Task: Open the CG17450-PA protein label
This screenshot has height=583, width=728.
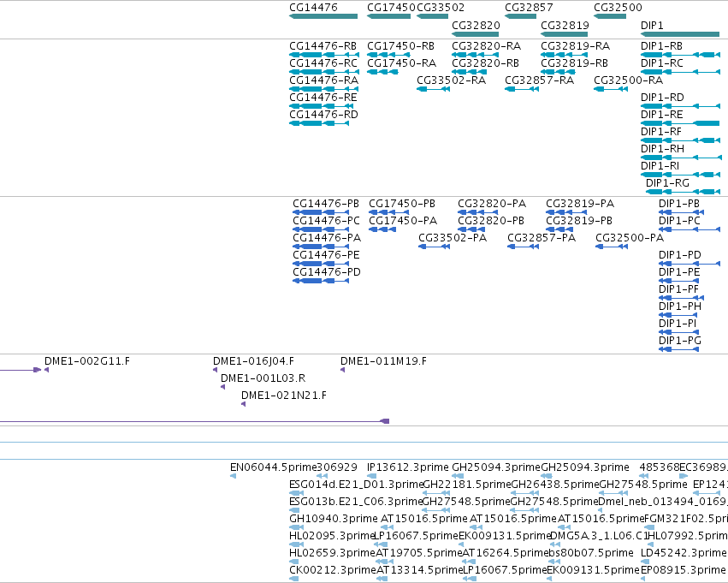Action: coord(403,221)
